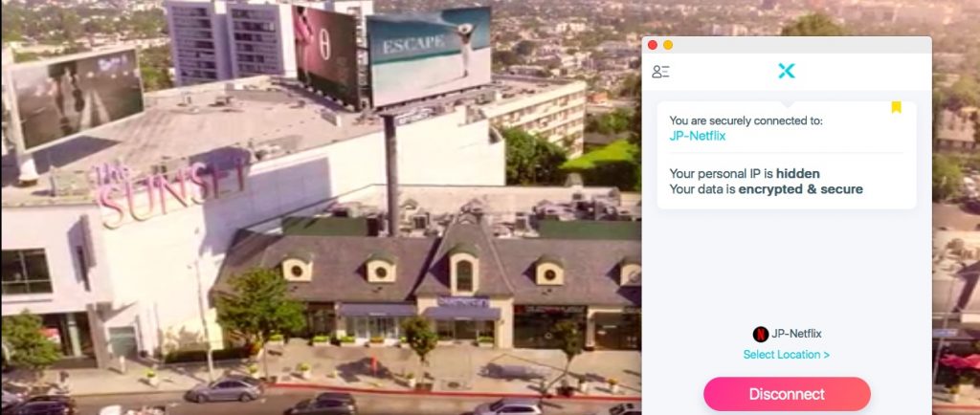This screenshot has width=980, height=415.
Task: Click the black-and-white billboard on the left
Action: 77,96
